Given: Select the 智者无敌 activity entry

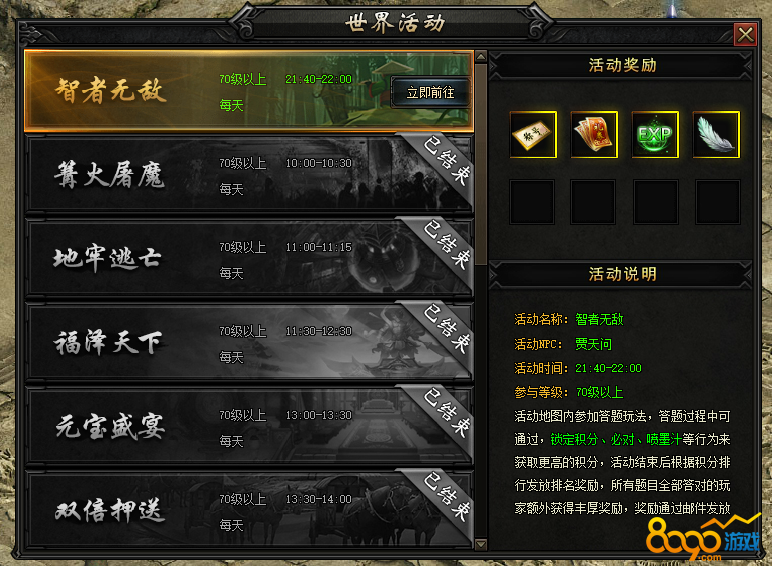Looking at the screenshot, I should pos(249,91).
